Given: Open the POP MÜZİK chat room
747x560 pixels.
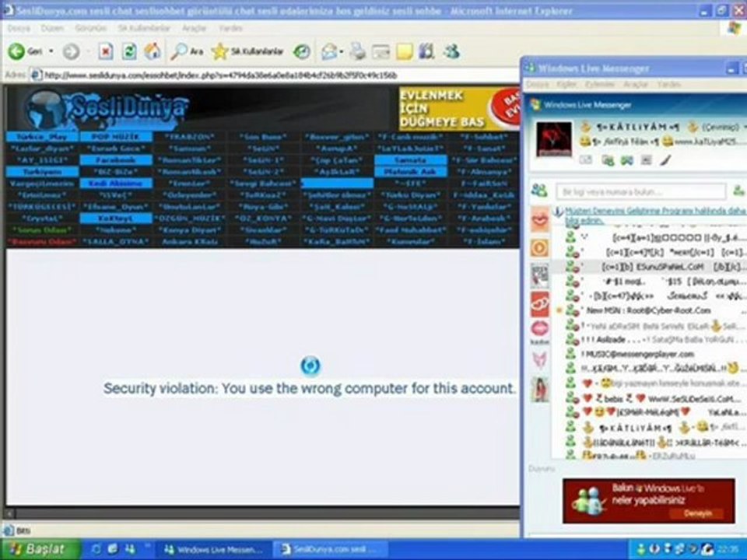Looking at the screenshot, I should point(116,137).
